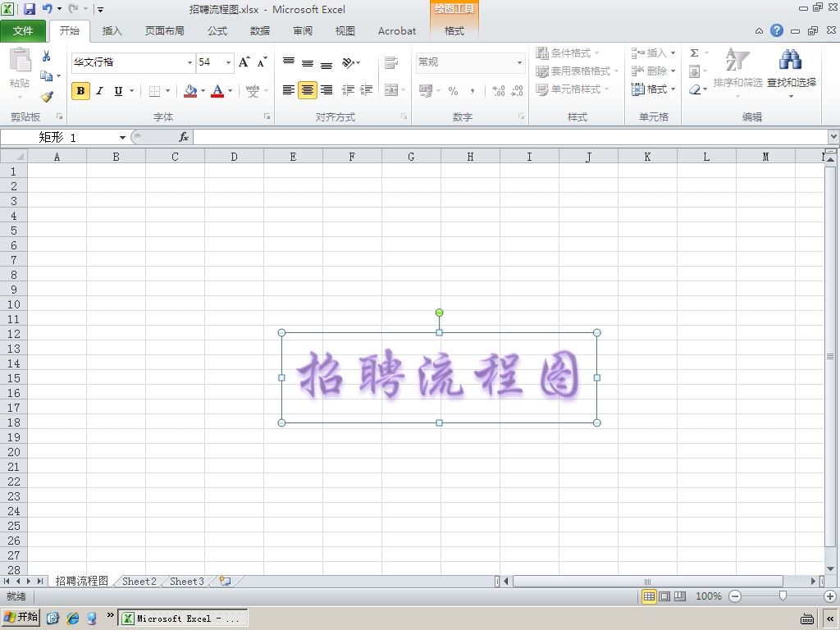The height and width of the screenshot is (630, 840).
Task: Cut selection with the scissors icon
Action: click(47, 56)
